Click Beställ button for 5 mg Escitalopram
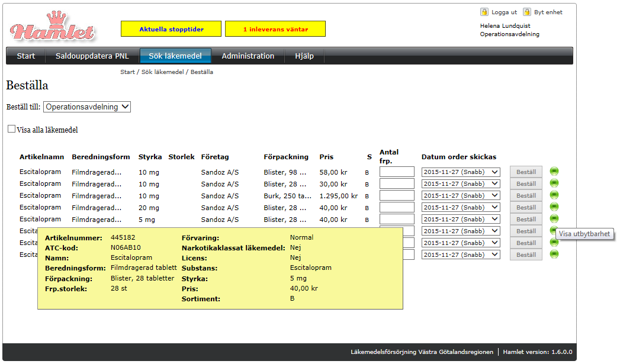Viewport: 620px width, 364px height. 526,220
